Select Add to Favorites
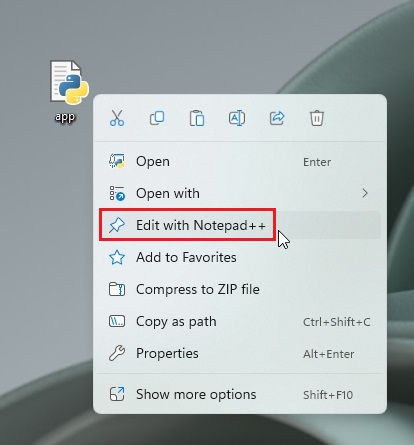 click(x=240, y=257)
